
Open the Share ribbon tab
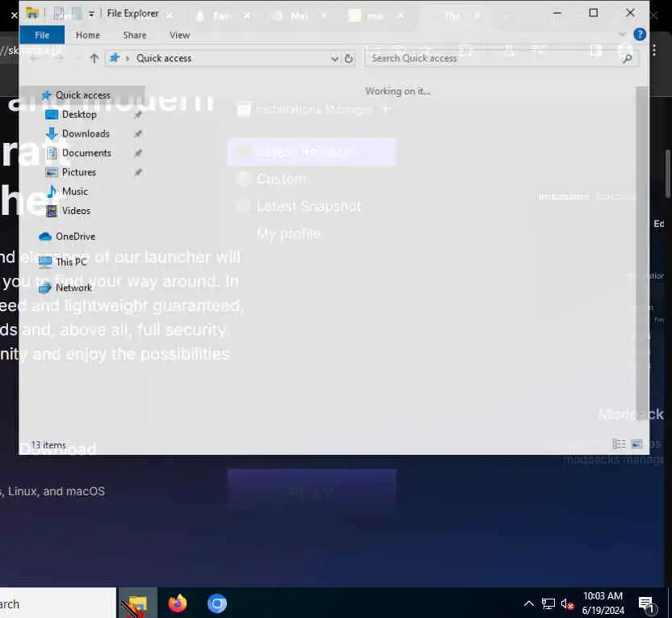point(135,36)
